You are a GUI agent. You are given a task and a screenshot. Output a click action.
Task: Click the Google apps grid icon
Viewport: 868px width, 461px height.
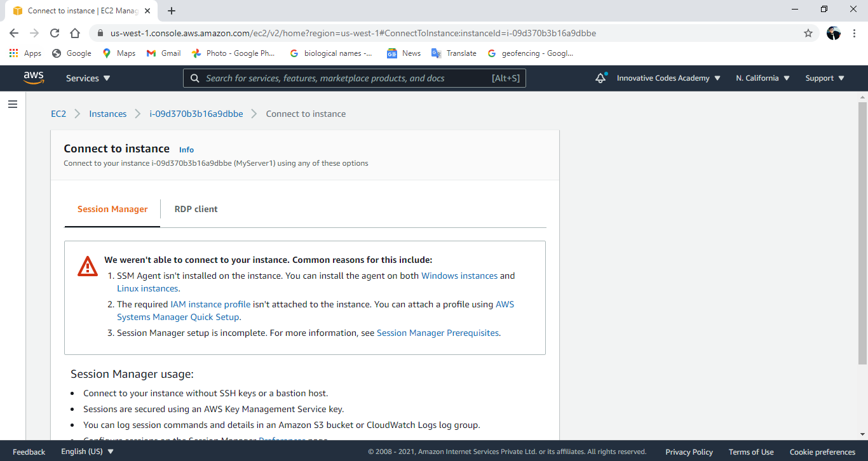13,53
